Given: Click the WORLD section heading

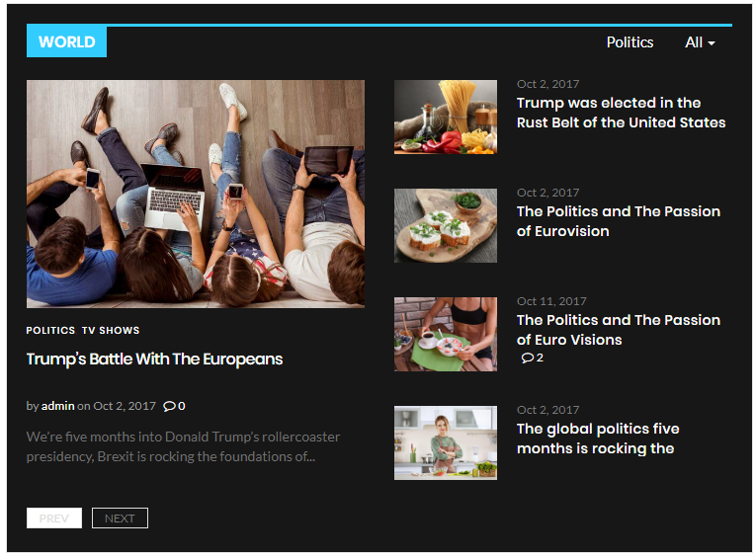Looking at the screenshot, I should click(x=66, y=41).
